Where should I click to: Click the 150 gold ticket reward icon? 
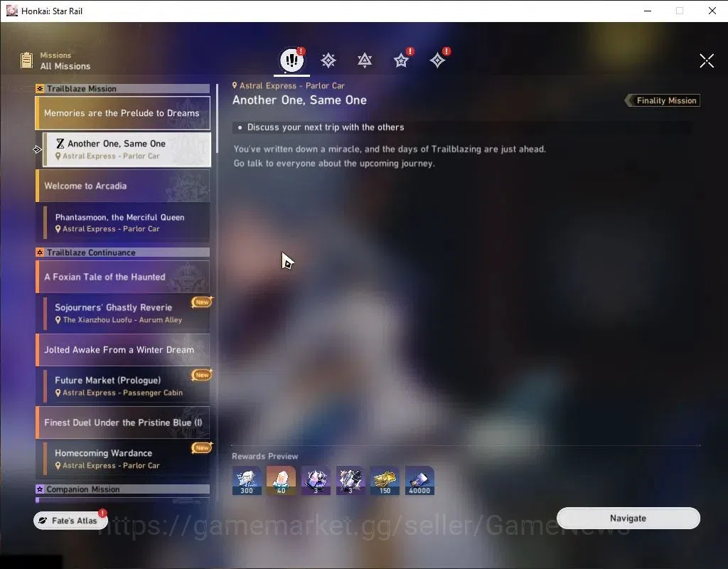[385, 480]
